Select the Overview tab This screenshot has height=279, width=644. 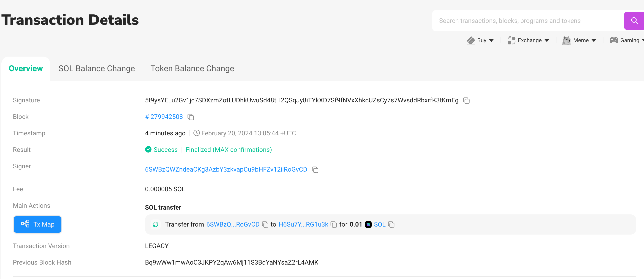26,68
